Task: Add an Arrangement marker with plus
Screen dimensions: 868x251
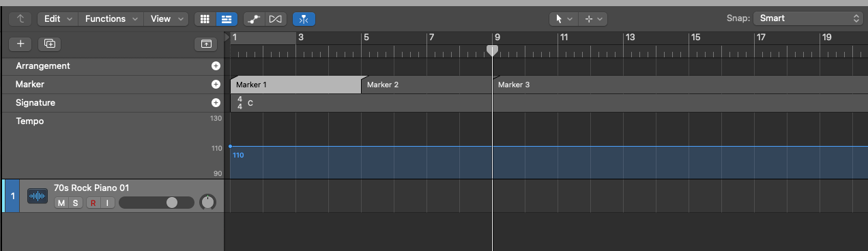Action: 216,66
